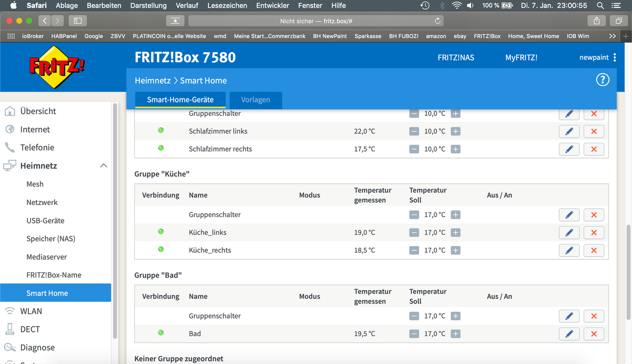Image resolution: width=632 pixels, height=364 pixels.
Task: Click the Safari address bar
Action: click(315, 21)
